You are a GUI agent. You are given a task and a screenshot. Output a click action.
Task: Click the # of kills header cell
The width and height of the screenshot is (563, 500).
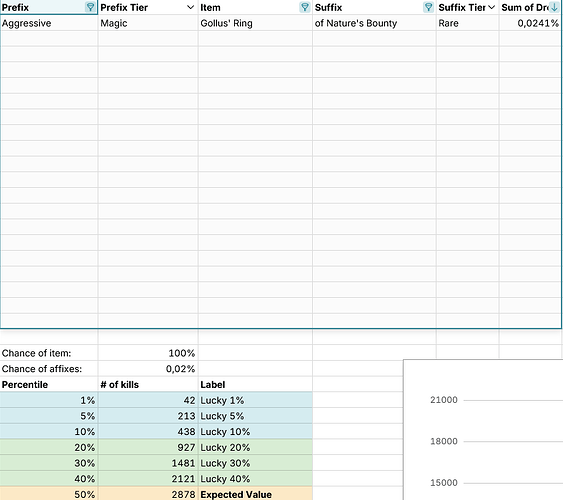pyautogui.click(x=148, y=385)
